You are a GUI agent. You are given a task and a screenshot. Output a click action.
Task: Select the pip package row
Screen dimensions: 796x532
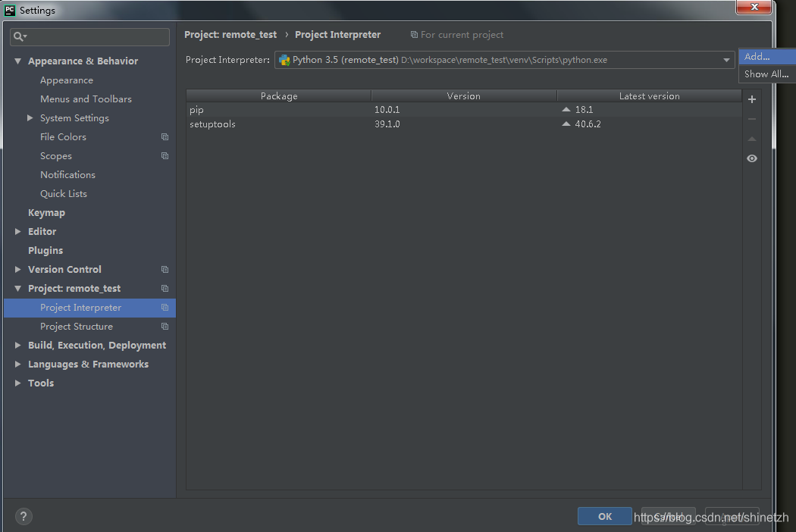[464, 110]
